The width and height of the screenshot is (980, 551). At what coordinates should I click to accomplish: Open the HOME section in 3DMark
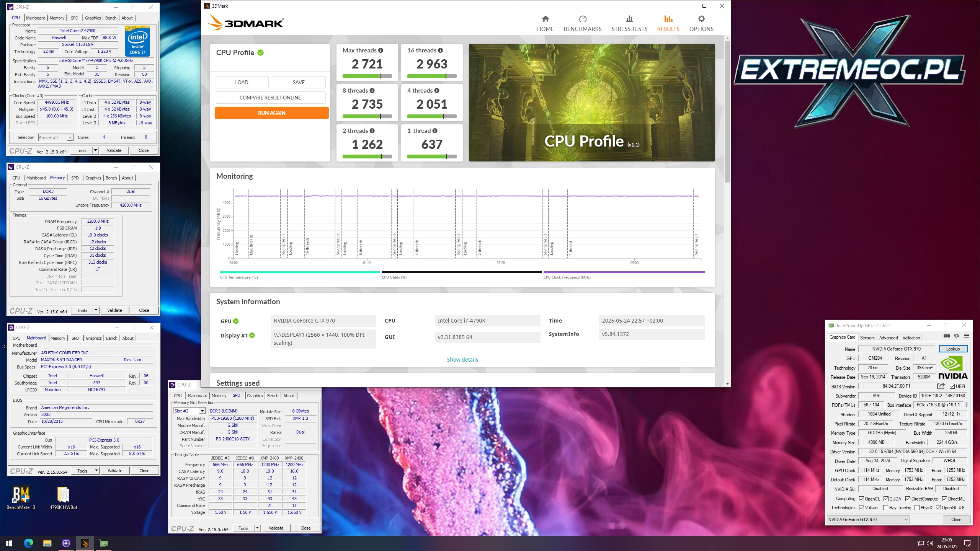pos(545,23)
